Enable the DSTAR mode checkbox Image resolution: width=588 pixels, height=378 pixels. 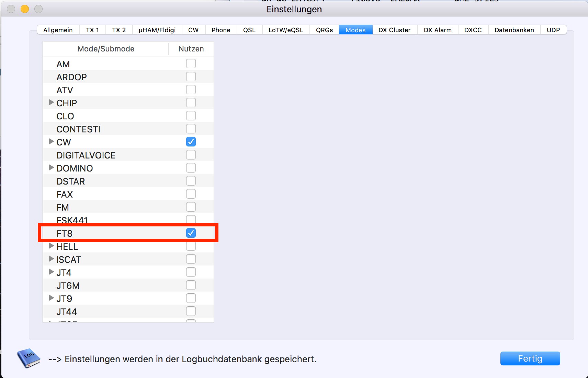(x=191, y=181)
